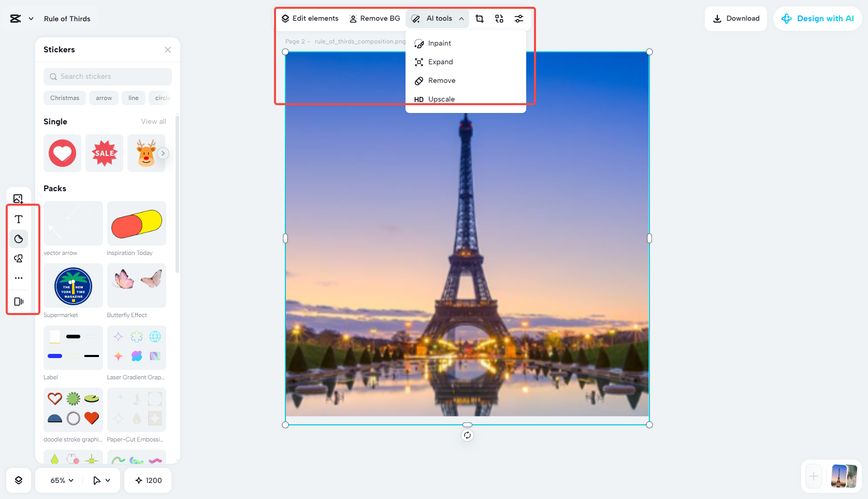868x499 pixels.
Task: Open the mockup tool at sidebar bottom
Action: click(19, 302)
